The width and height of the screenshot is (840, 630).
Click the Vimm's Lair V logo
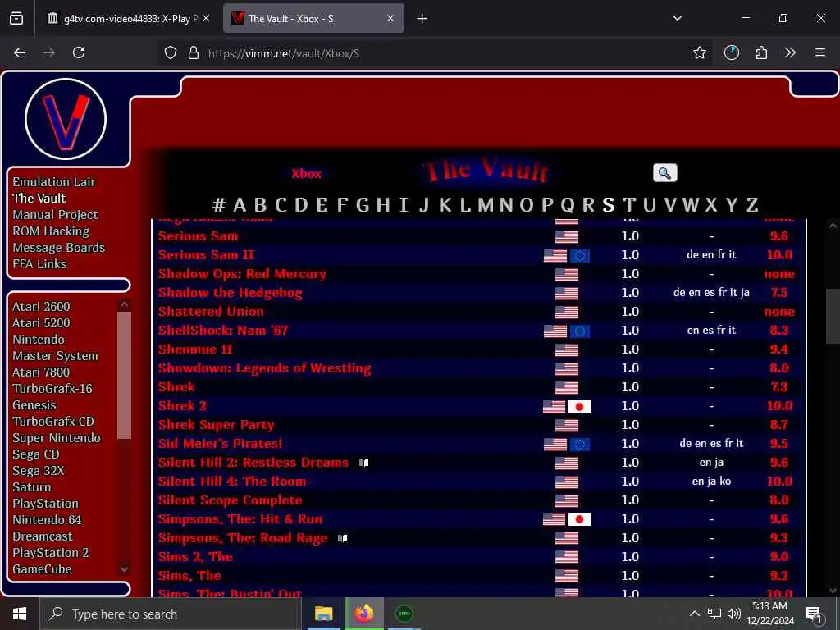66,119
